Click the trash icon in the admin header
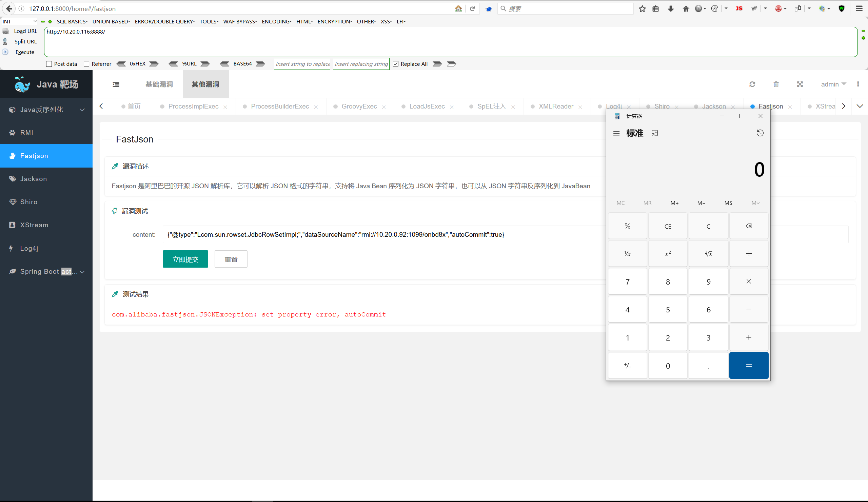The width and height of the screenshot is (868, 502). (x=776, y=84)
